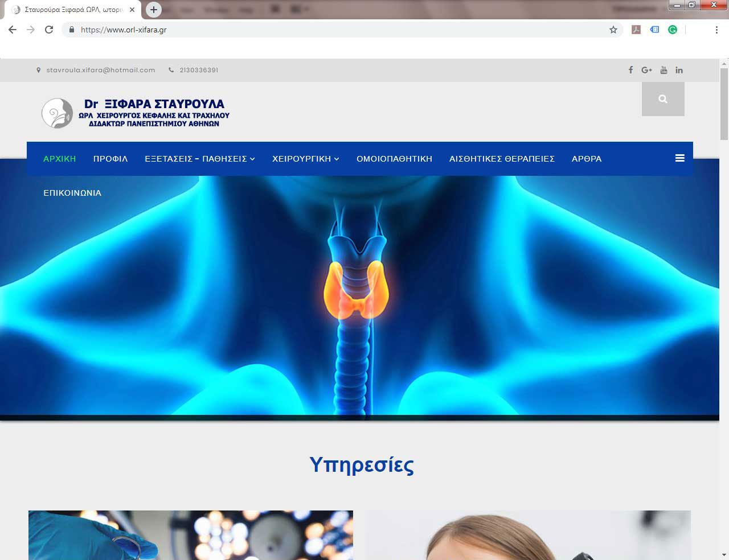Open the woman examination service thumbnail
The image size is (729, 560).
(x=528, y=535)
